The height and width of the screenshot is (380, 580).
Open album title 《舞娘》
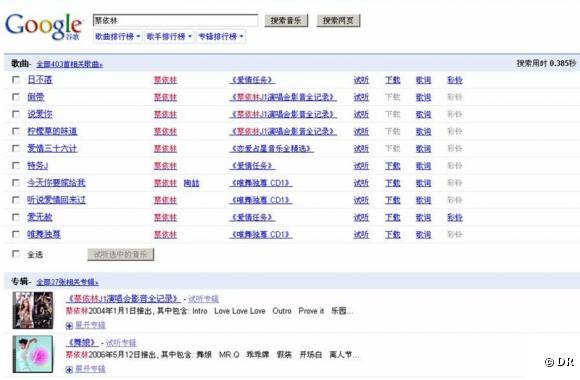pyautogui.click(x=82, y=343)
